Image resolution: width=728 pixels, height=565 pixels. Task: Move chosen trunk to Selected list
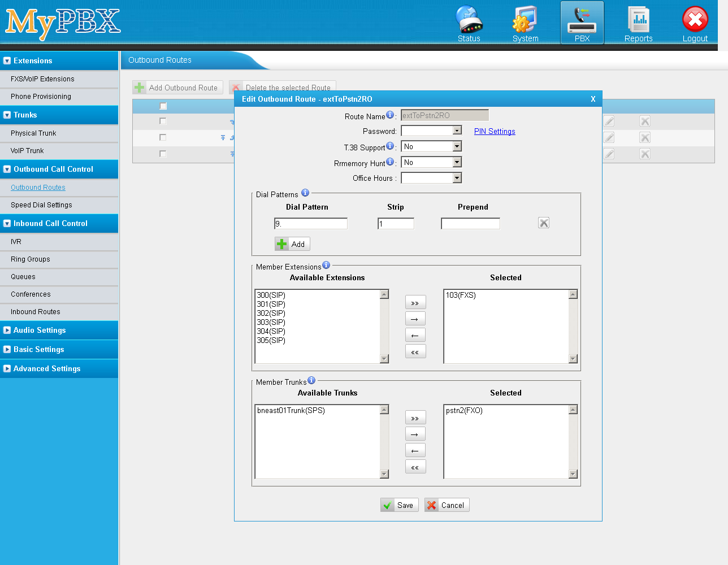415,434
